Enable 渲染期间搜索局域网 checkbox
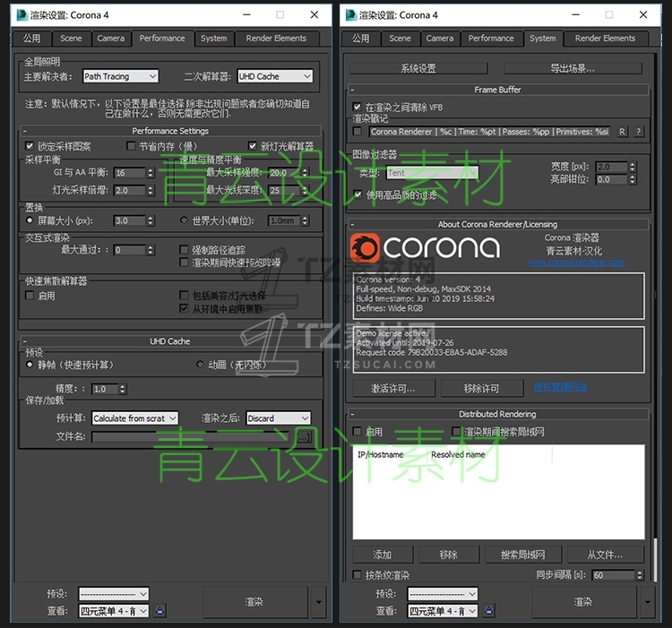The image size is (672, 628). (x=456, y=431)
